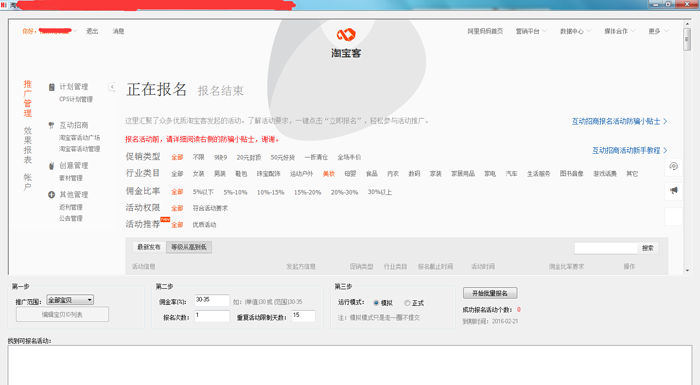Open CPS计划管理 in sidebar

click(x=76, y=99)
